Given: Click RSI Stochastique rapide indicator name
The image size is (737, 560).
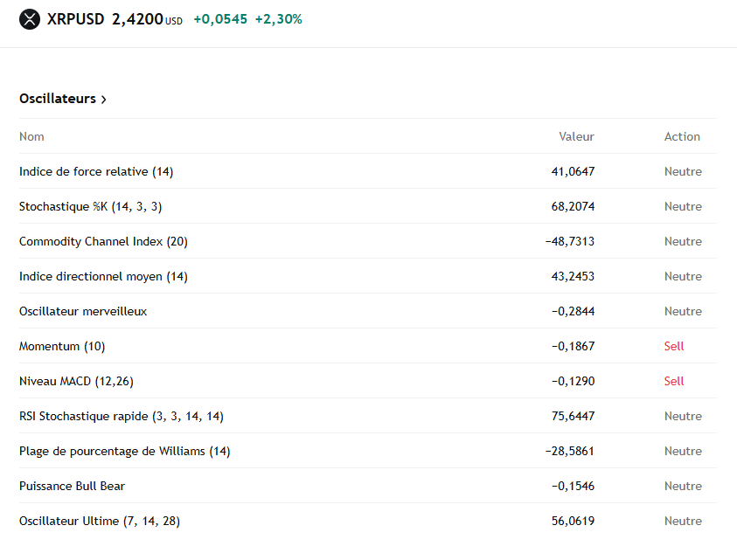Looking at the screenshot, I should pyautogui.click(x=121, y=416).
